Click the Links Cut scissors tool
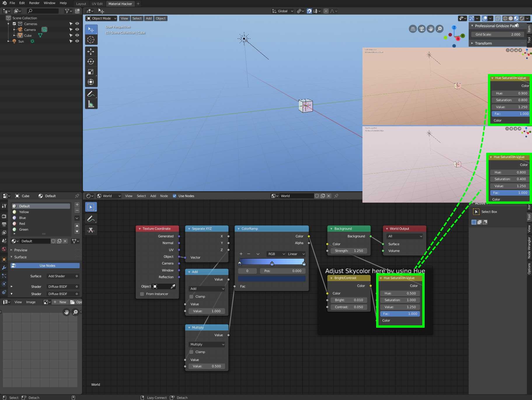This screenshot has width=532, height=400. click(x=91, y=230)
